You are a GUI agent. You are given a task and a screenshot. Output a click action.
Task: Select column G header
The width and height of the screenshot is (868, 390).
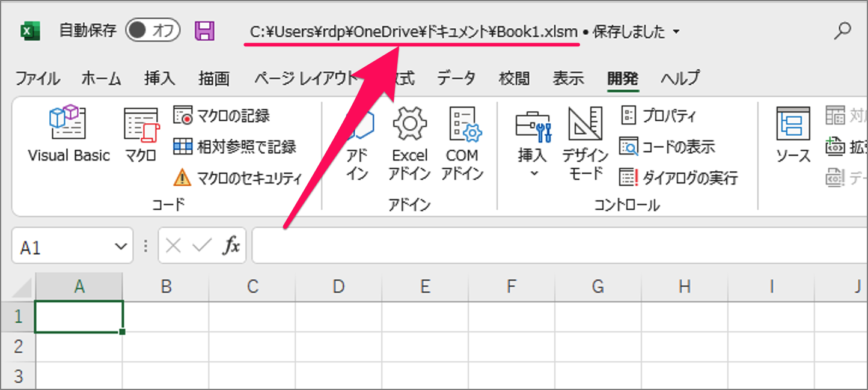point(598,287)
